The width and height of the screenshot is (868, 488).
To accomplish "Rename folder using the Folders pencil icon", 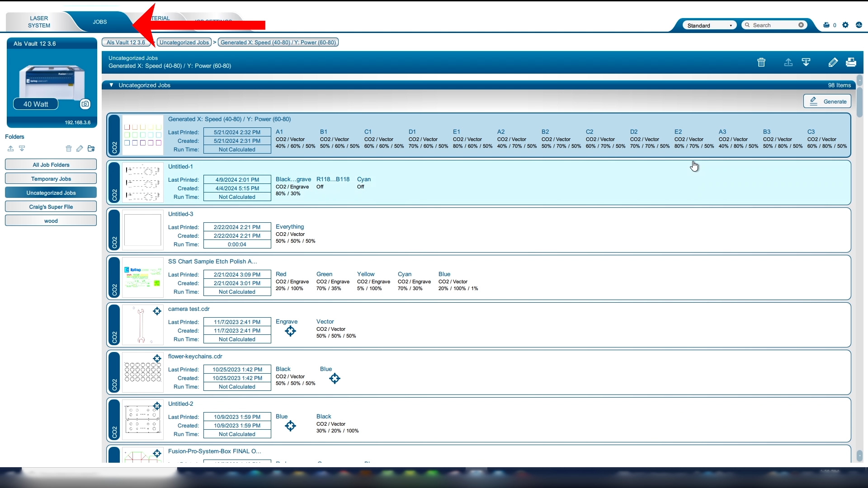I will [80, 149].
